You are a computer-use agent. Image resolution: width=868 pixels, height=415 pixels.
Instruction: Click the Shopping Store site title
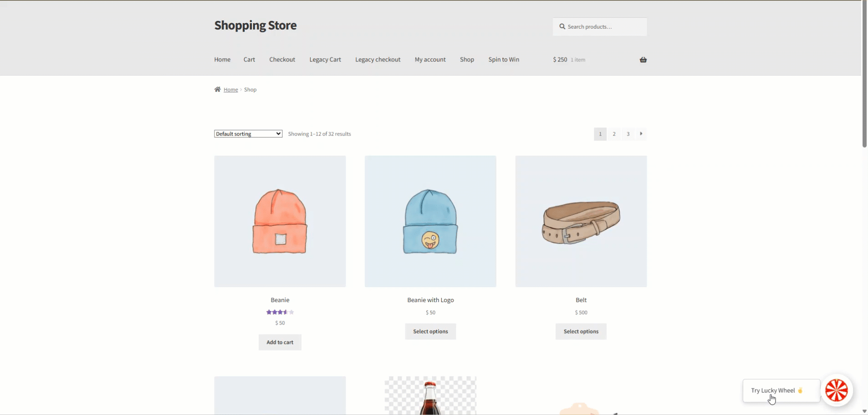coord(255,25)
